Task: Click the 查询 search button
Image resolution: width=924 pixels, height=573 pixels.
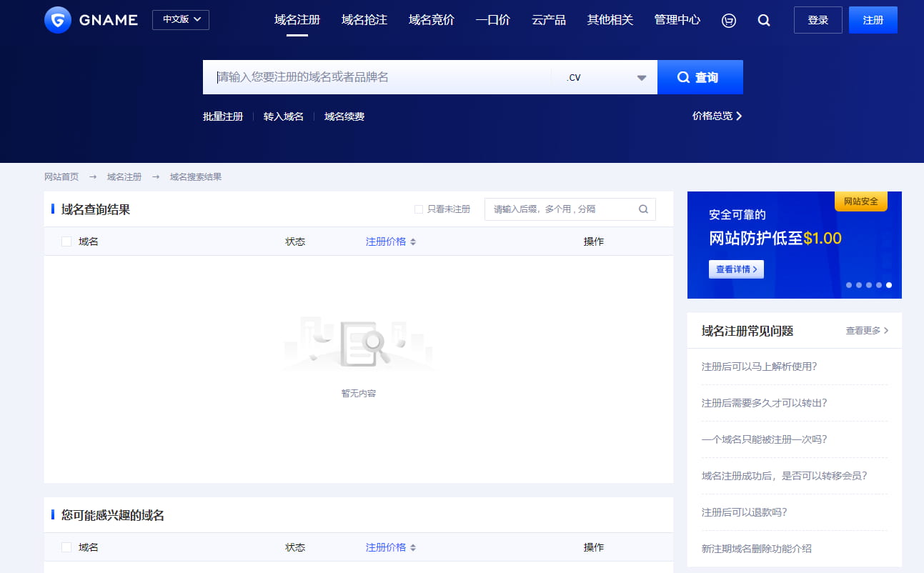Action: (x=700, y=77)
